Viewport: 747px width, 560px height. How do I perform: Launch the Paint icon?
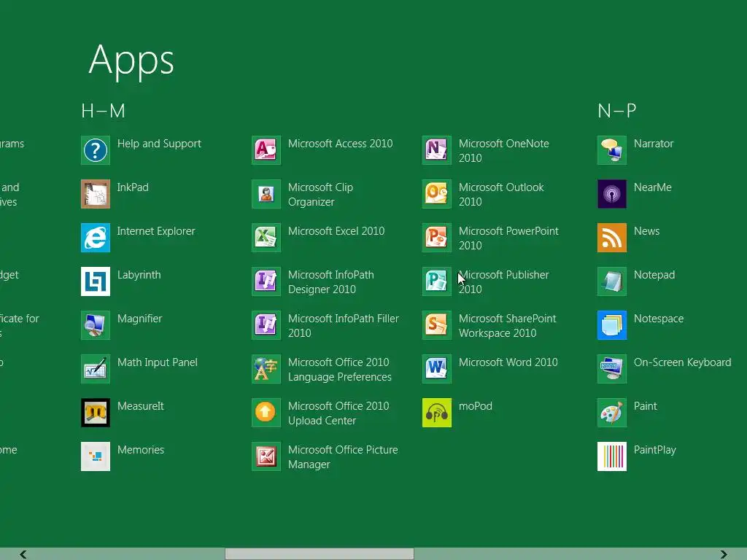click(612, 413)
